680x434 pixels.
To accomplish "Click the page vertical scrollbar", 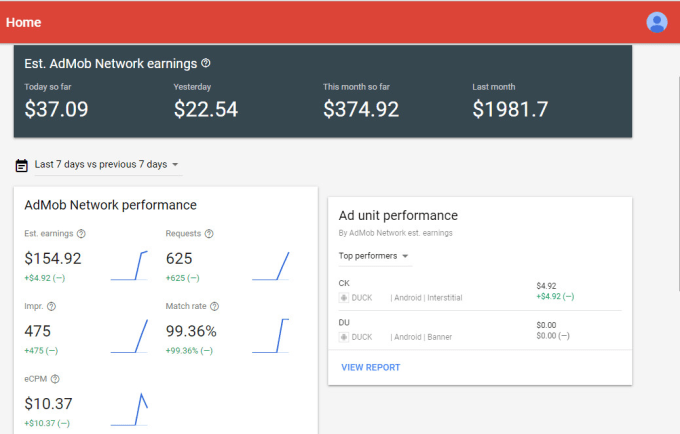I will [x=678, y=182].
